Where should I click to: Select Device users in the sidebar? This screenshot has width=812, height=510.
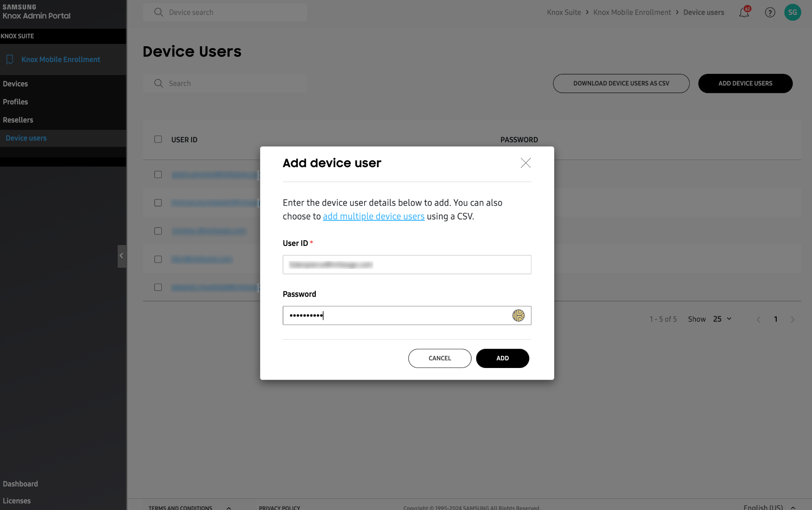click(26, 138)
